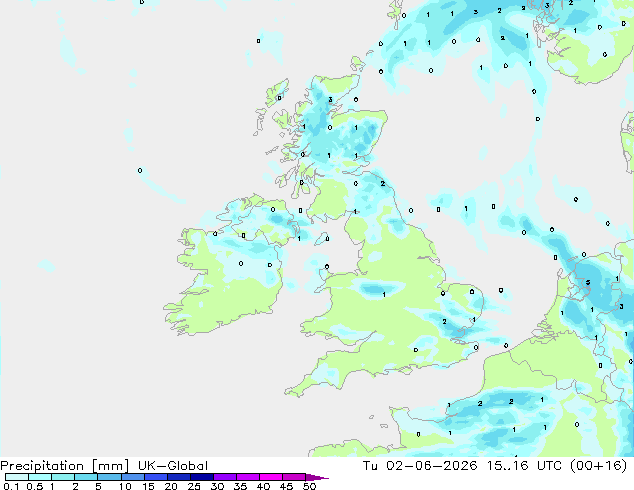634x490 pixels.
Task: Select the 40–45 mm magenta legend swatch
Action: pos(271,477)
